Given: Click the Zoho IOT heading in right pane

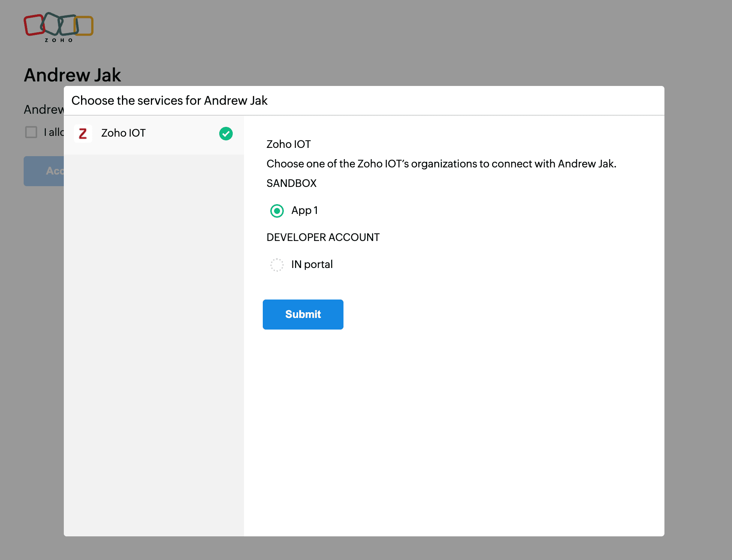Looking at the screenshot, I should (x=289, y=145).
